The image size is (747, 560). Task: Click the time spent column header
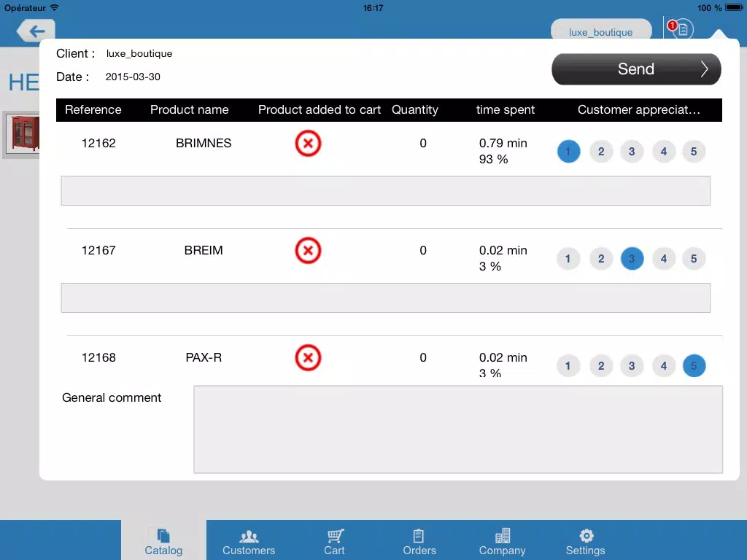tap(505, 109)
